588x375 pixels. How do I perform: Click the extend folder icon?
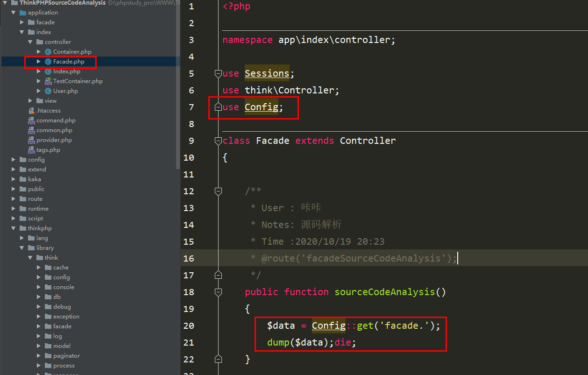point(23,170)
